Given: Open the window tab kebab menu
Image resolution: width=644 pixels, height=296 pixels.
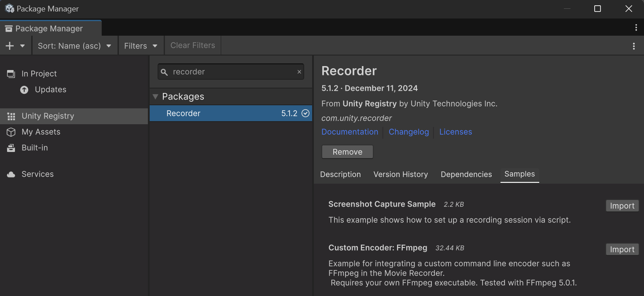Looking at the screenshot, I should click(636, 28).
